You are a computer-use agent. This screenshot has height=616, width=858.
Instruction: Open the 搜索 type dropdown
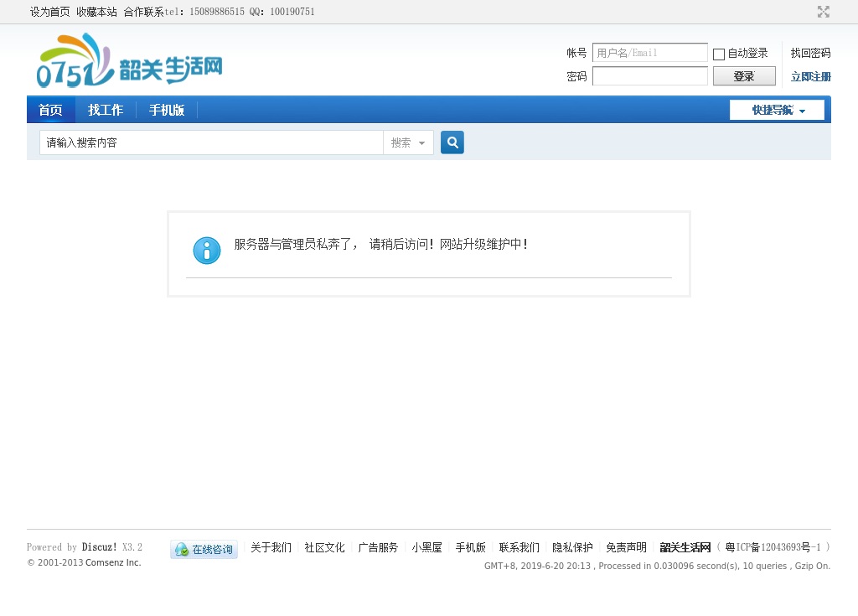pyautogui.click(x=408, y=143)
